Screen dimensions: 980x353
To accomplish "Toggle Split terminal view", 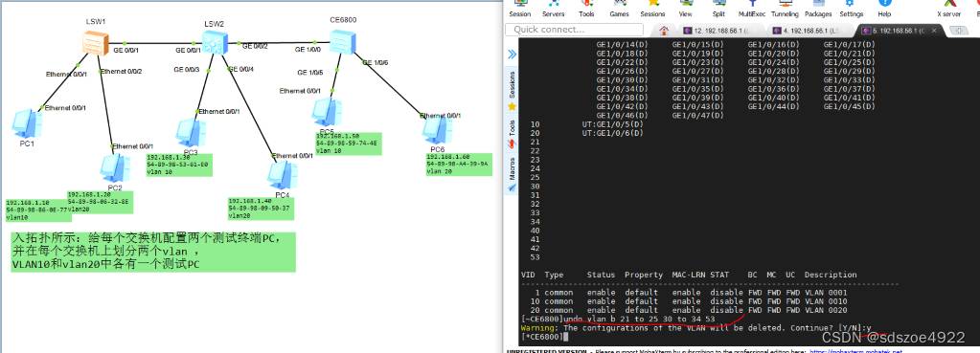I will (718, 9).
